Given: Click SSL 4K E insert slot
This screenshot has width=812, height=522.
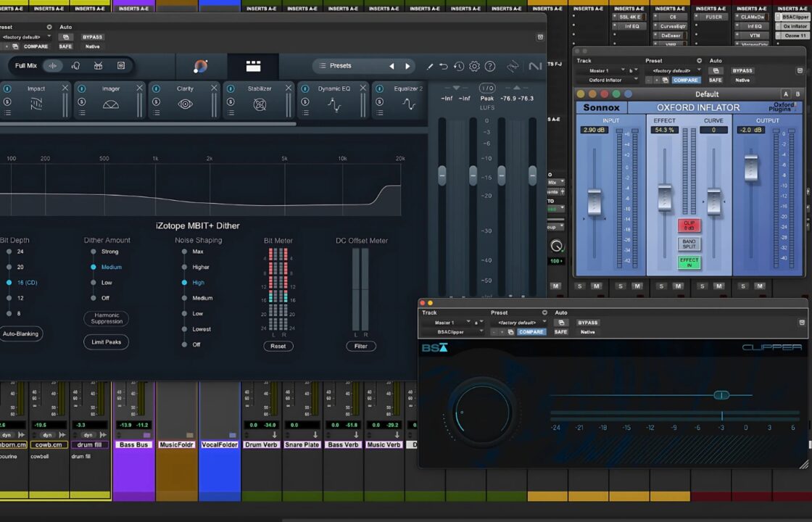Looking at the screenshot, I should pos(630,17).
